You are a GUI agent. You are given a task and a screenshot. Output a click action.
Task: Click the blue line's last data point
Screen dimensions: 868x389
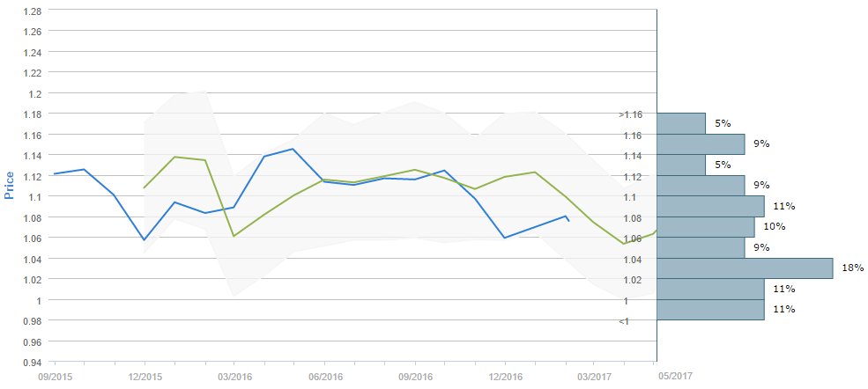tap(569, 220)
